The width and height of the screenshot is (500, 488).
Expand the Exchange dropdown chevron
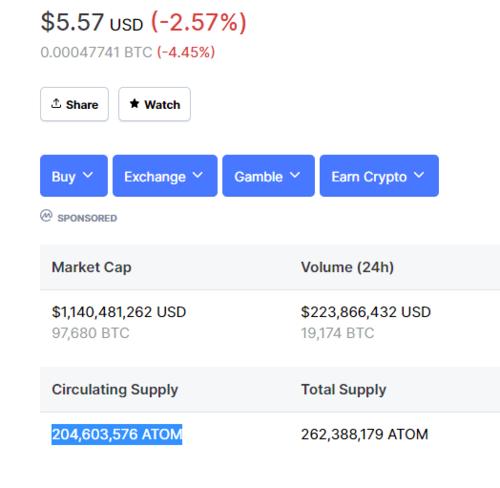click(198, 175)
